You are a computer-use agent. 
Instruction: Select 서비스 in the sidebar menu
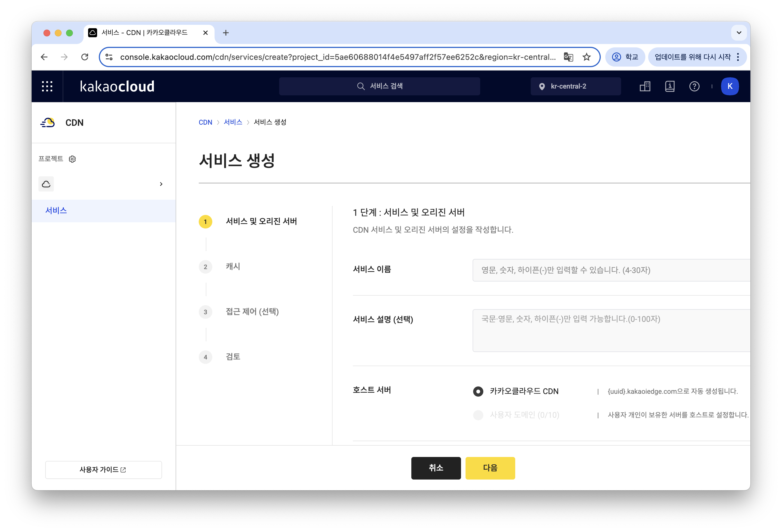point(104,211)
